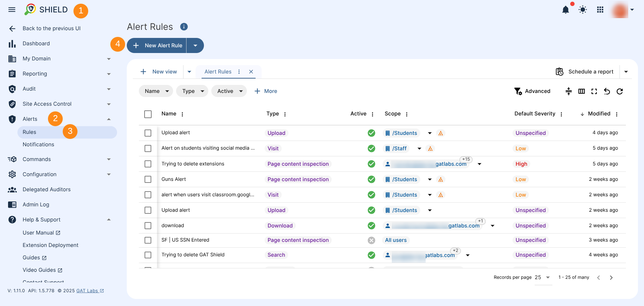Open Rules under Alerts
The width and height of the screenshot is (644, 306).
(x=67, y=132)
